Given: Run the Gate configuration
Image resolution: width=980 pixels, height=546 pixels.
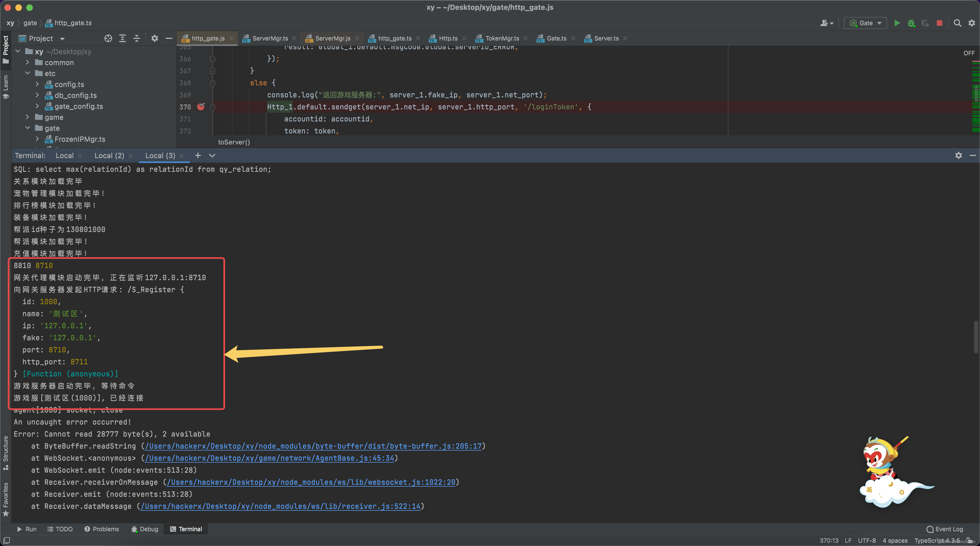Looking at the screenshot, I should click(897, 23).
